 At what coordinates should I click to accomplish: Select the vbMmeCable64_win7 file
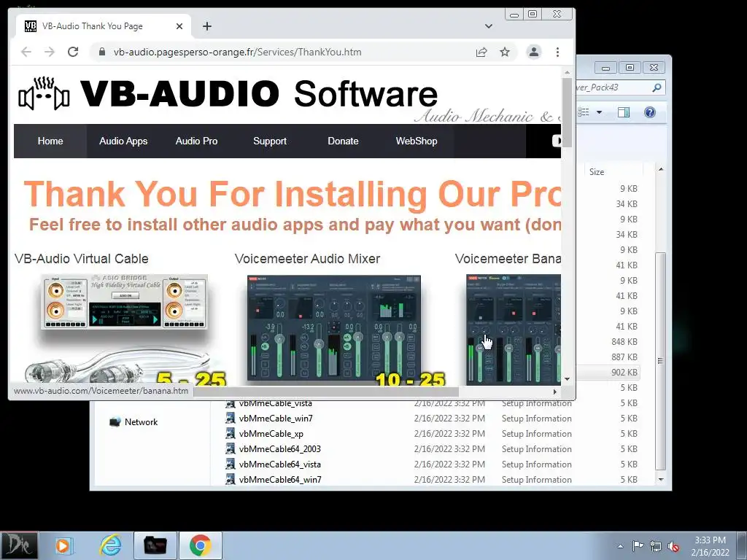click(280, 479)
